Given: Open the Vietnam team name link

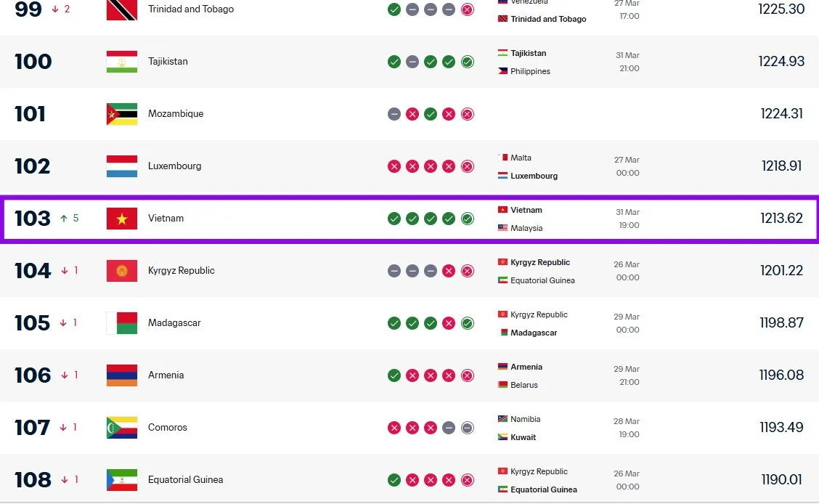Looking at the screenshot, I should 166,219.
